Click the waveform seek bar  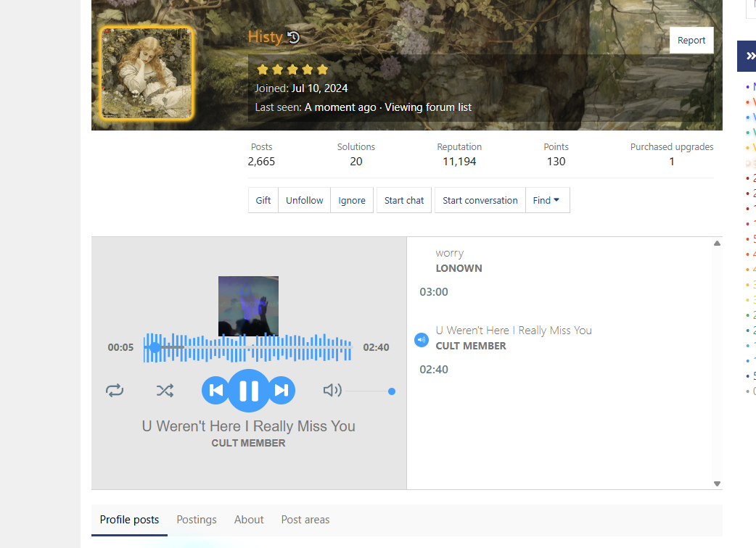pos(247,347)
